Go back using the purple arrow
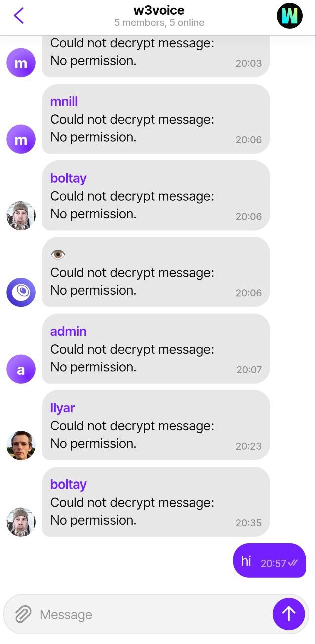The height and width of the screenshot is (644, 316). point(19,16)
